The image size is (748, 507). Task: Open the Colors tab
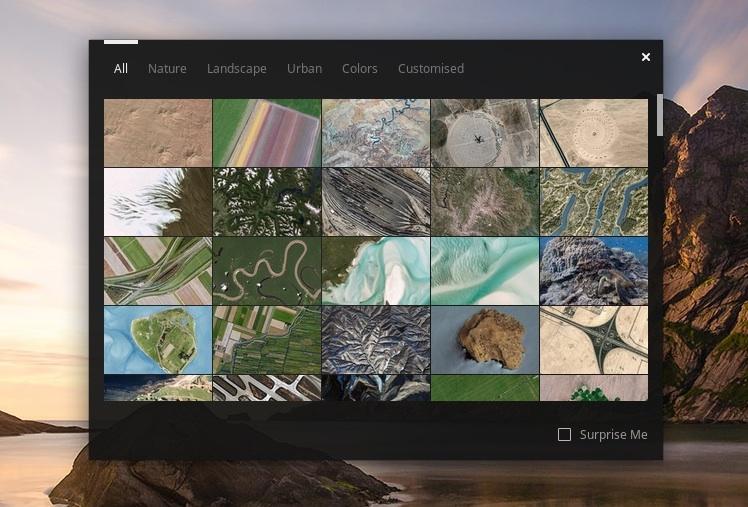click(360, 69)
